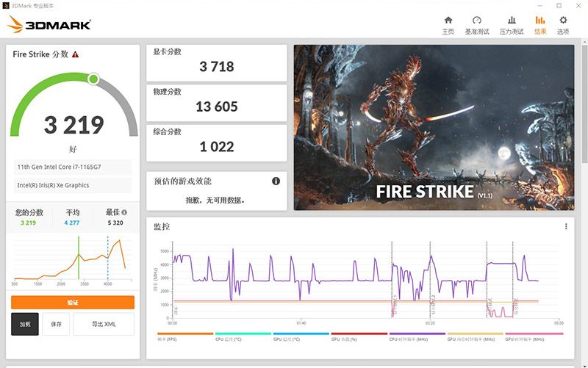Click the 导出 XML button
This screenshot has height=368, width=588.
104,324
